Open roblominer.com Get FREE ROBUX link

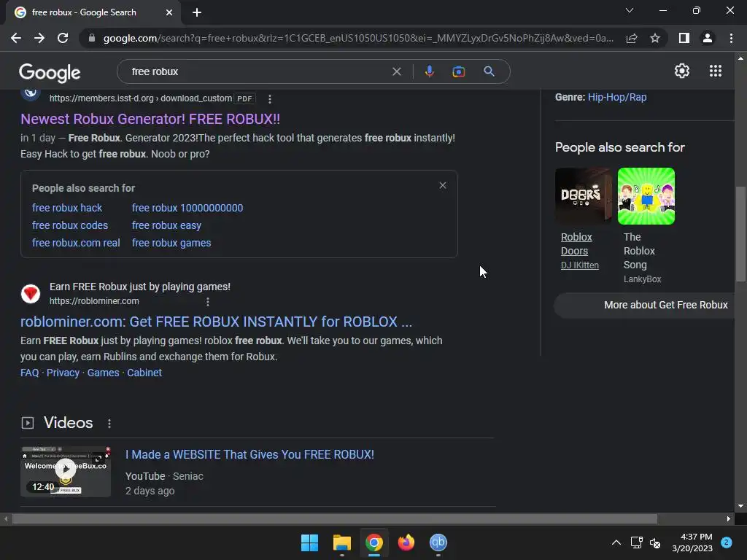[216, 322]
